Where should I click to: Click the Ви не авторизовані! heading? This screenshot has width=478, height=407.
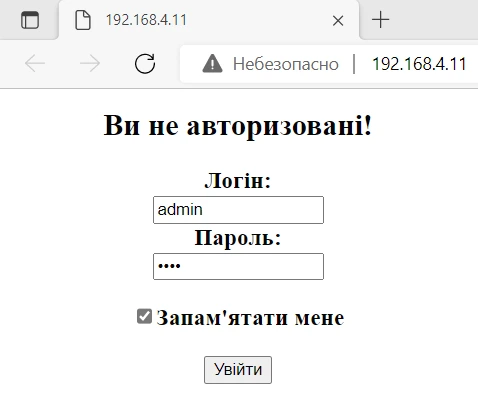click(x=238, y=126)
